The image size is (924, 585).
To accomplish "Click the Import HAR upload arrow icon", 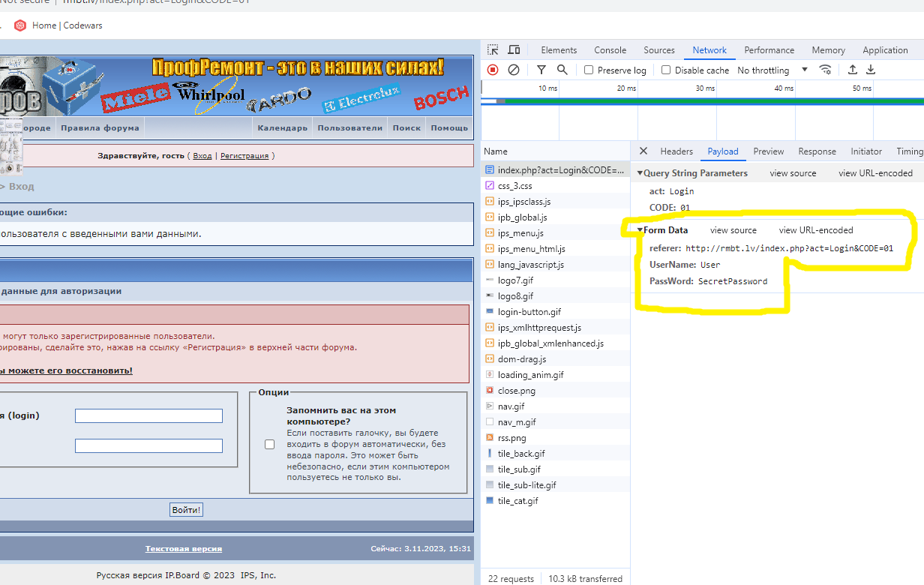I will pos(853,70).
